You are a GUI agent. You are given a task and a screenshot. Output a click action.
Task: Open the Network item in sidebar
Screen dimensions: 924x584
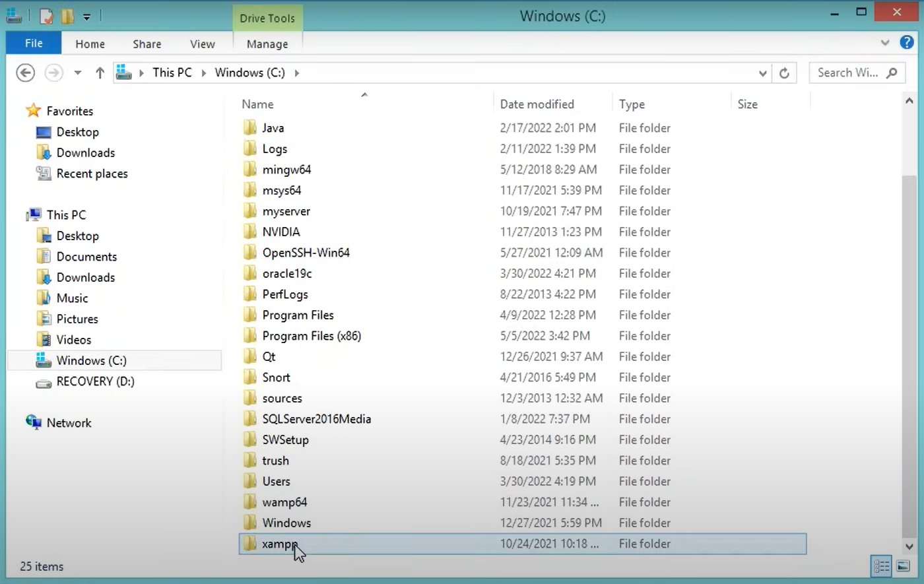69,422
